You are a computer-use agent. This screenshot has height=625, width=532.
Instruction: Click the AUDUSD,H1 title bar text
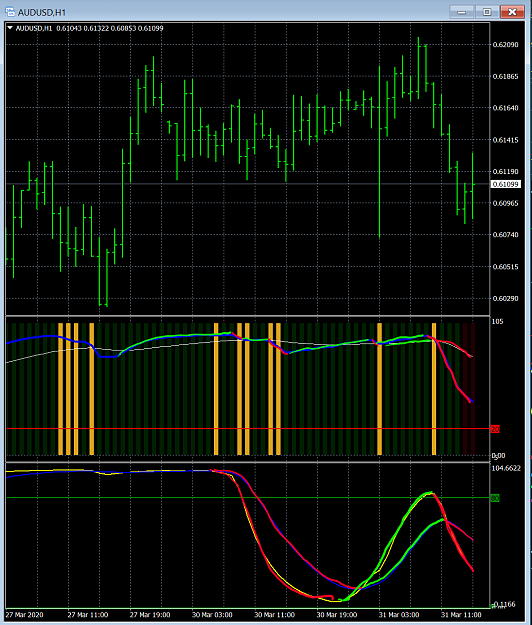click(x=41, y=12)
